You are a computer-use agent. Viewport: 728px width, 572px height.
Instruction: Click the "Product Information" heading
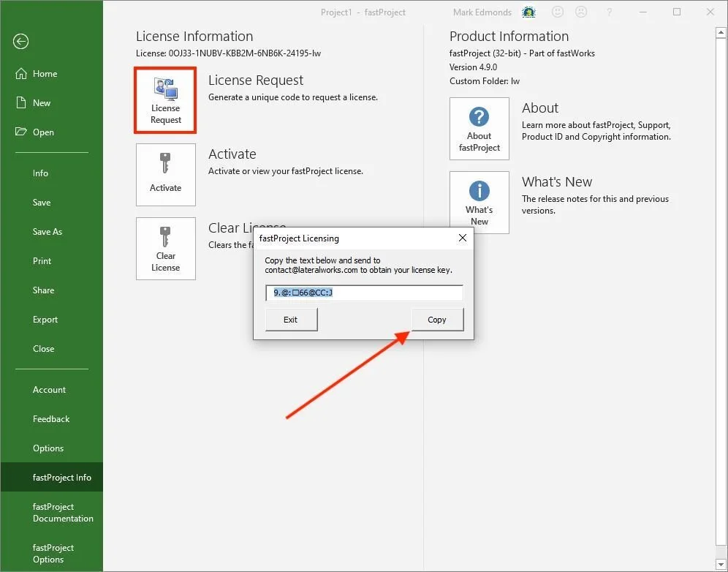(x=509, y=37)
